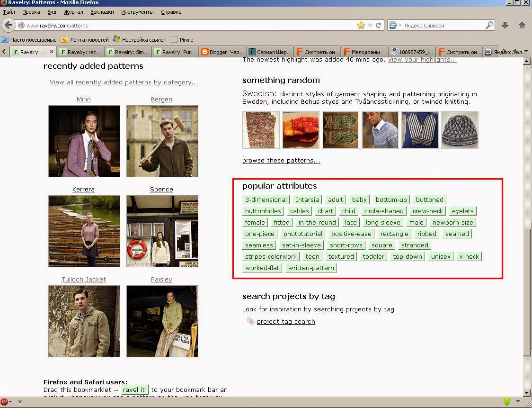Open the Minn pattern link
The width and height of the screenshot is (532, 408).
pos(83,99)
